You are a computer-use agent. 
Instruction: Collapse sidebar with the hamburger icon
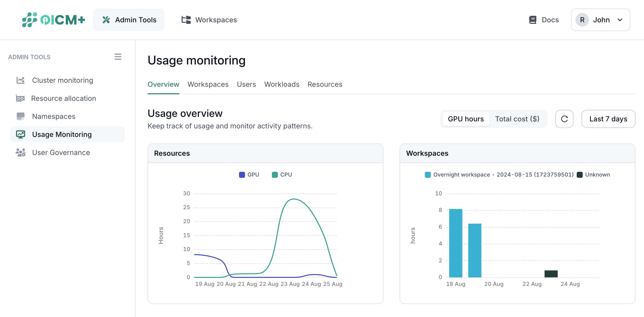click(x=118, y=57)
